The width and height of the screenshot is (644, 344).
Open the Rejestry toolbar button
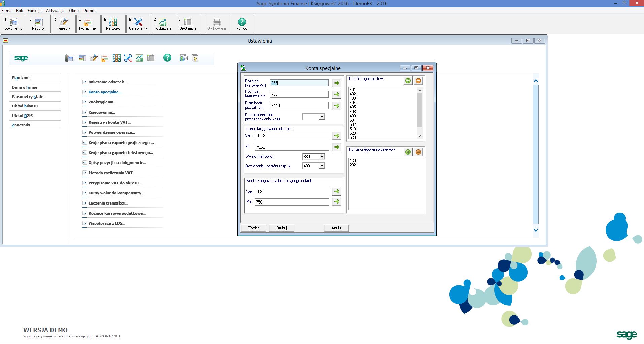pyautogui.click(x=63, y=24)
